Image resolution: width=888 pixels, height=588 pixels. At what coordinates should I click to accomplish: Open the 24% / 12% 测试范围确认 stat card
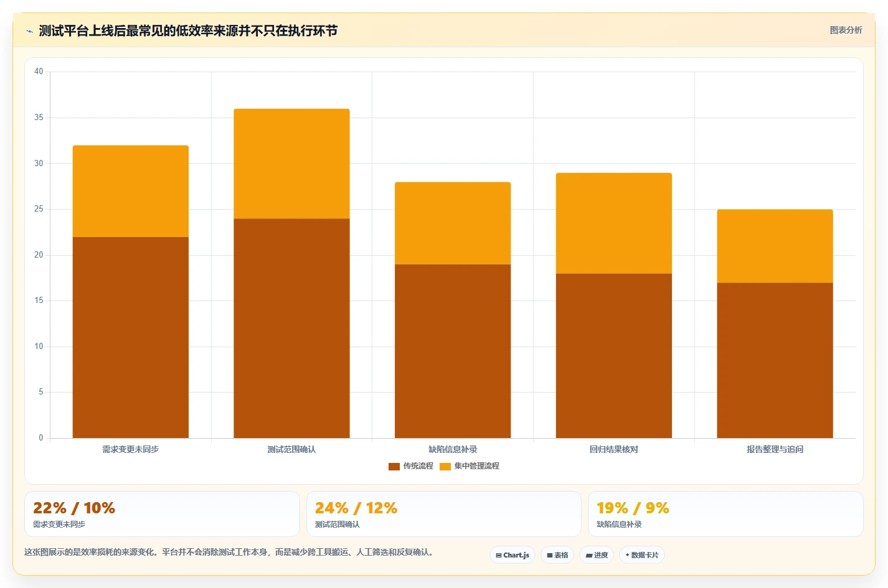click(443, 514)
